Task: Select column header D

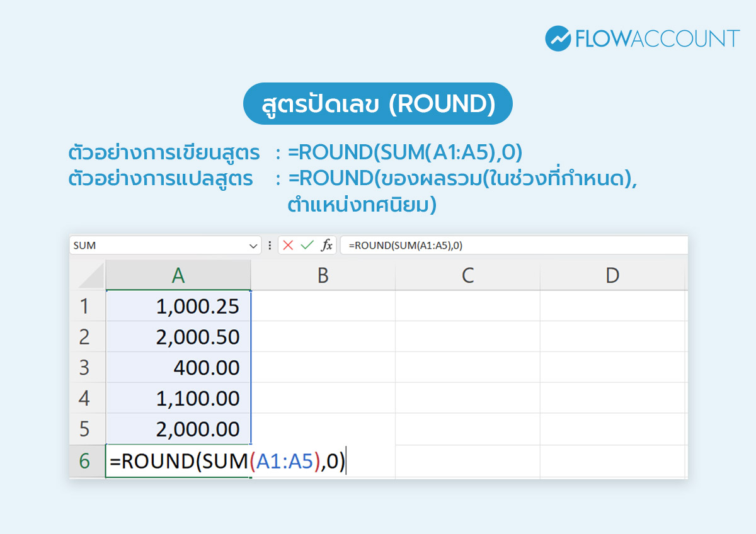Action: (612, 275)
